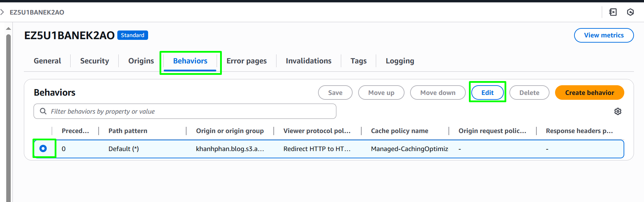644x202 pixels.
Task: Open the Logging tab
Action: pos(400,61)
